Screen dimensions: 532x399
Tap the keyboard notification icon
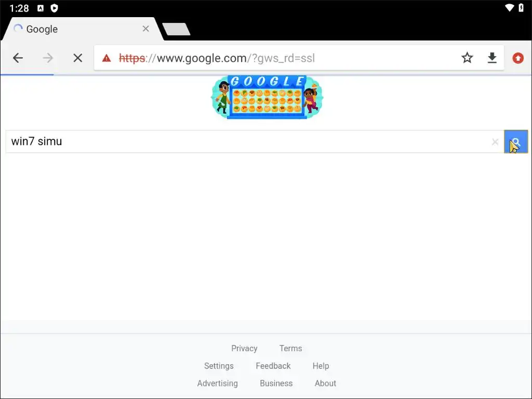pos(41,8)
